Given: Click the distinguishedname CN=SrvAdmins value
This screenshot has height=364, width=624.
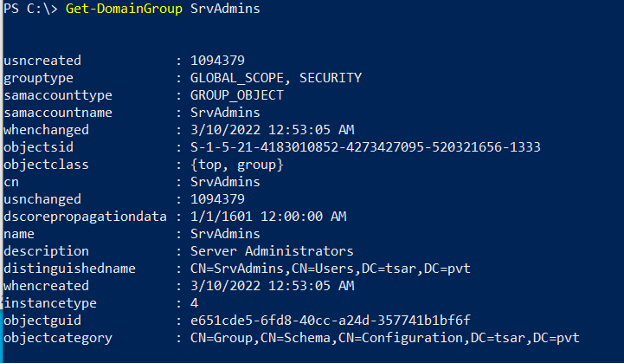Looking at the screenshot, I should [x=330, y=269].
